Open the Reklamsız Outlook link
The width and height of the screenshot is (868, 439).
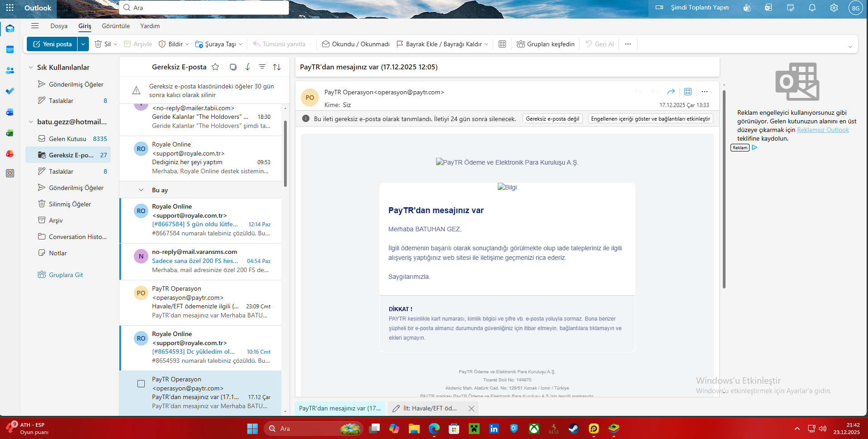[x=823, y=130]
